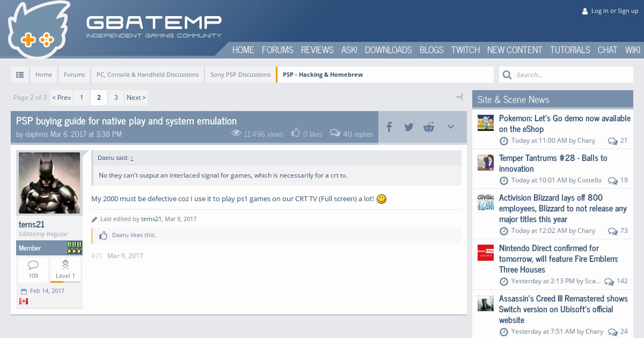The width and height of the screenshot is (644, 338).
Task: Click the Level 1 progress bar
Action: pyautogui.click(x=65, y=282)
